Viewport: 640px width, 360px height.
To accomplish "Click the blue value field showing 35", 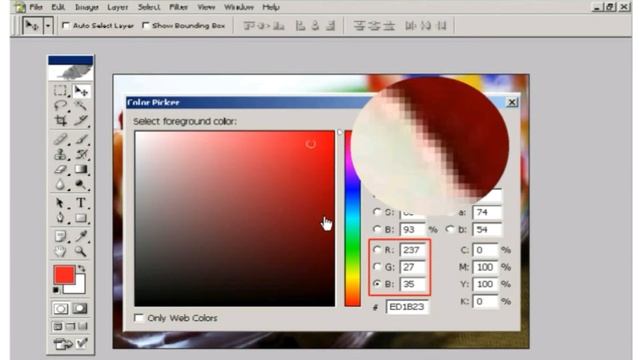I will pyautogui.click(x=413, y=284).
